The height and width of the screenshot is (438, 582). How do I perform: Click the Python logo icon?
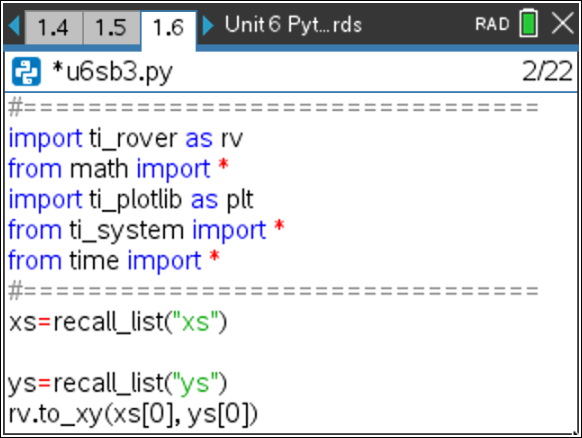[26, 72]
